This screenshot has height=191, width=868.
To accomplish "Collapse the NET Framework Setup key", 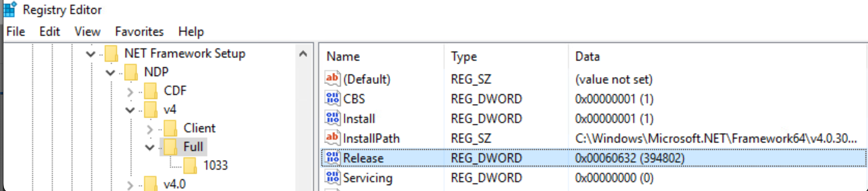I will click(91, 54).
